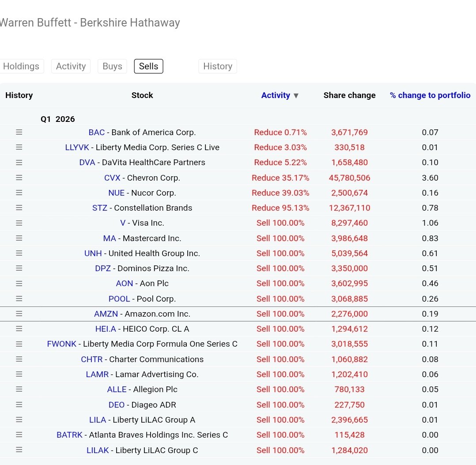Click 'Reduce 95.13%' in the Constellation row
Screen dimensions: 476x465
click(280, 208)
